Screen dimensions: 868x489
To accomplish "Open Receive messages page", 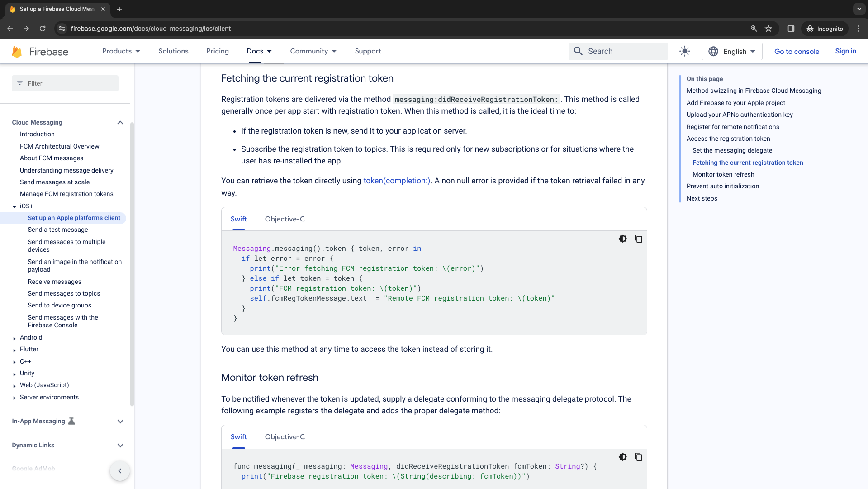I will coord(54,282).
